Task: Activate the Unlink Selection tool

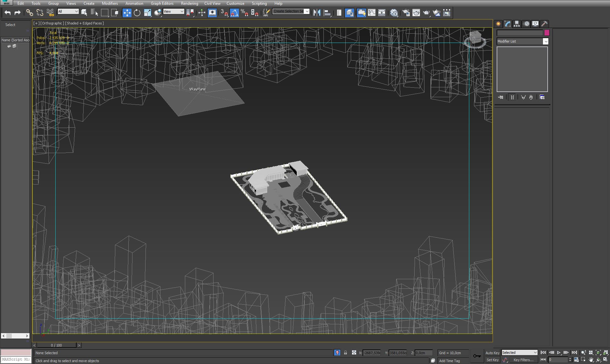Action: [40, 12]
